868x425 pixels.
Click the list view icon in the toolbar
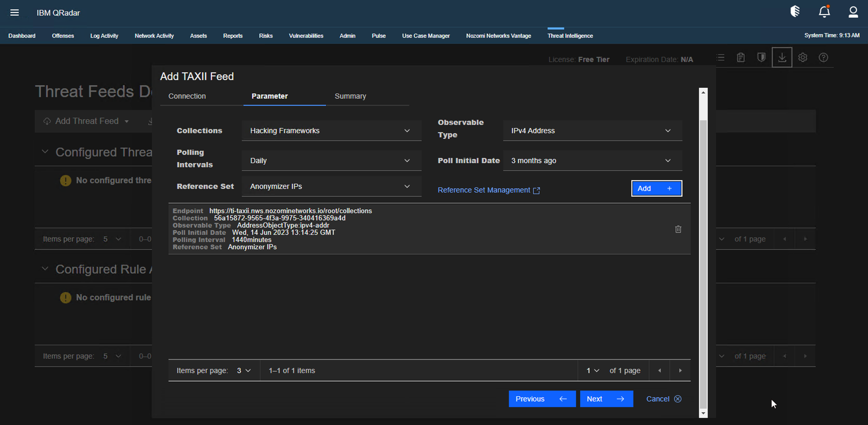pyautogui.click(x=720, y=57)
